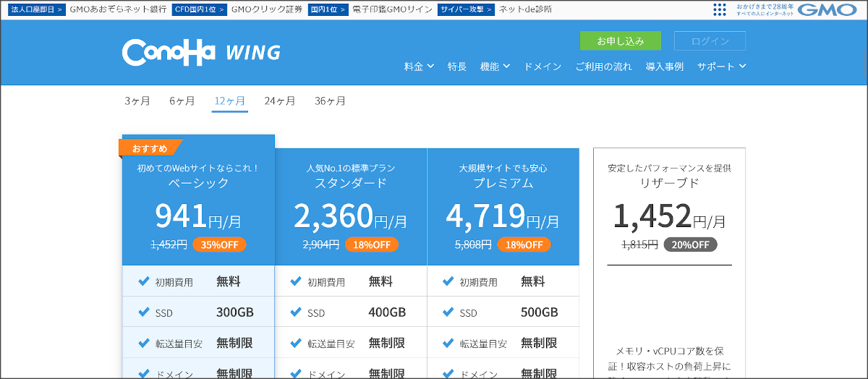Open 導入事例 case studies nav item
Screen dimensions: 868x379
664,67
